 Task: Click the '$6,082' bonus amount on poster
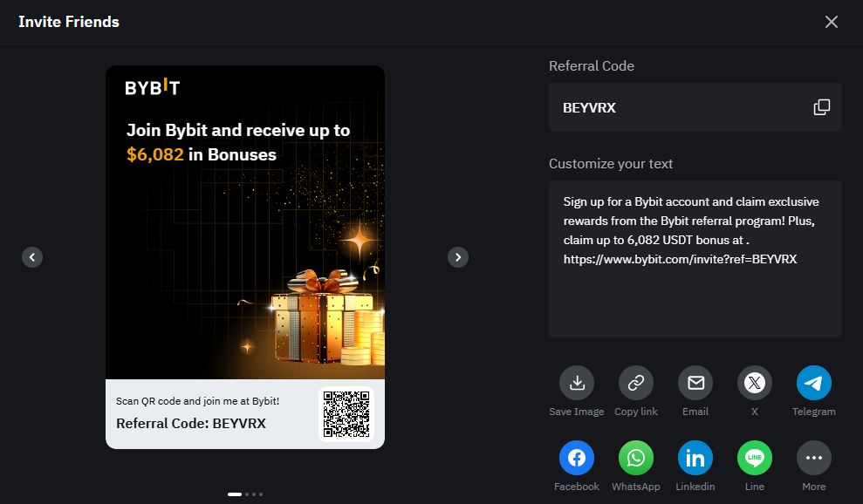point(155,154)
